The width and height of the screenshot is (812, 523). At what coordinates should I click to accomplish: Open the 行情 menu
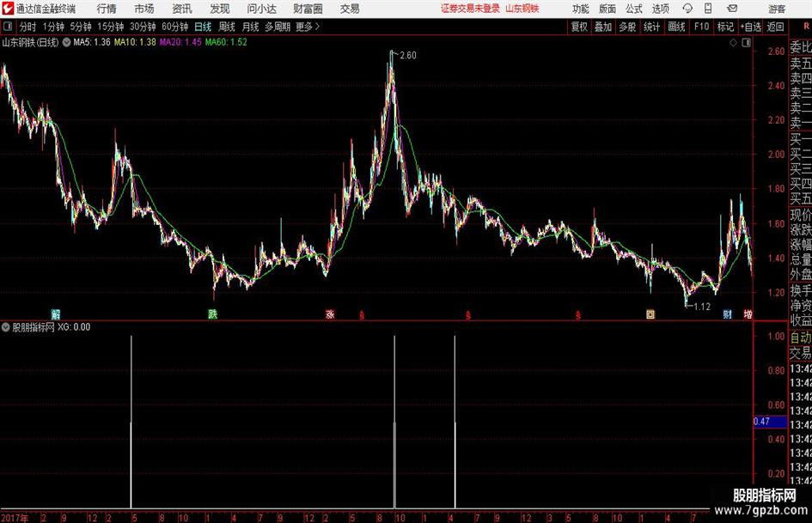[x=107, y=9]
